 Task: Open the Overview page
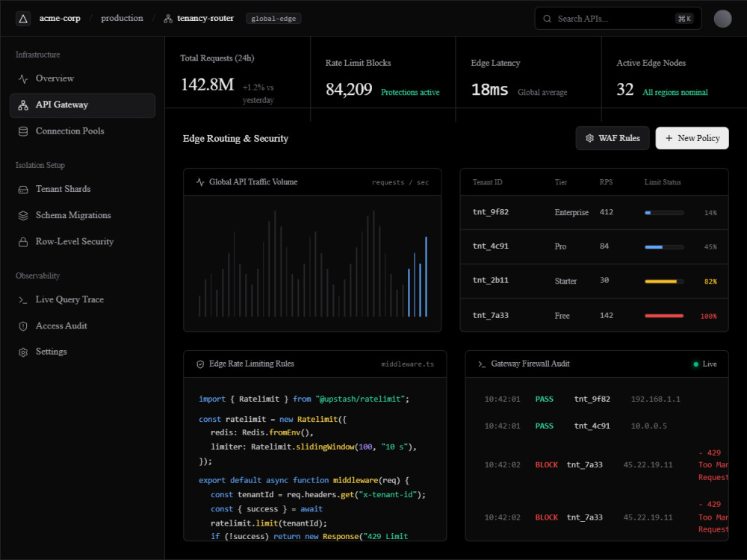(82, 78)
